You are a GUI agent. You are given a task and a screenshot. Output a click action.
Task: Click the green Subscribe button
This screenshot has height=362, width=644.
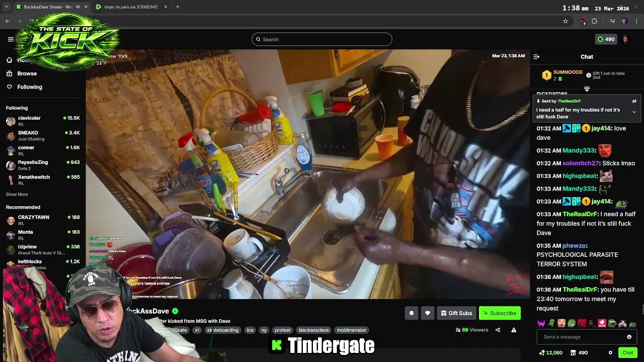(500, 313)
